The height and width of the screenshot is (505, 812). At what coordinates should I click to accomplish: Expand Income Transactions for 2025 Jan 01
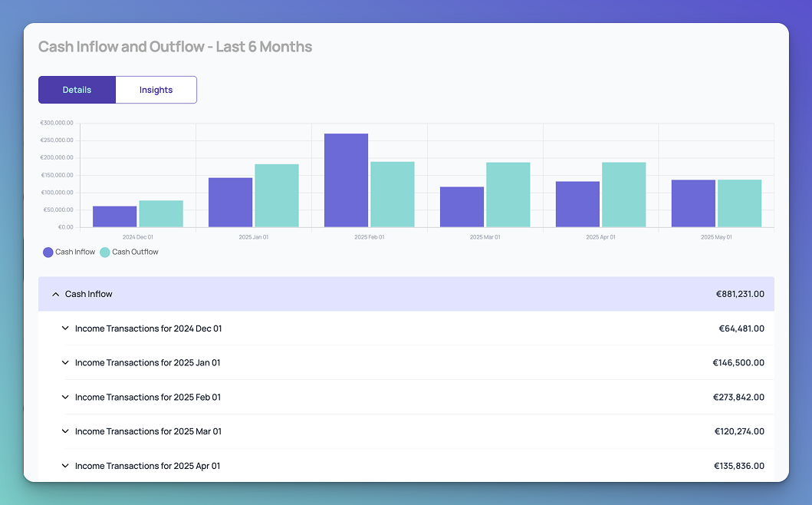tap(65, 362)
